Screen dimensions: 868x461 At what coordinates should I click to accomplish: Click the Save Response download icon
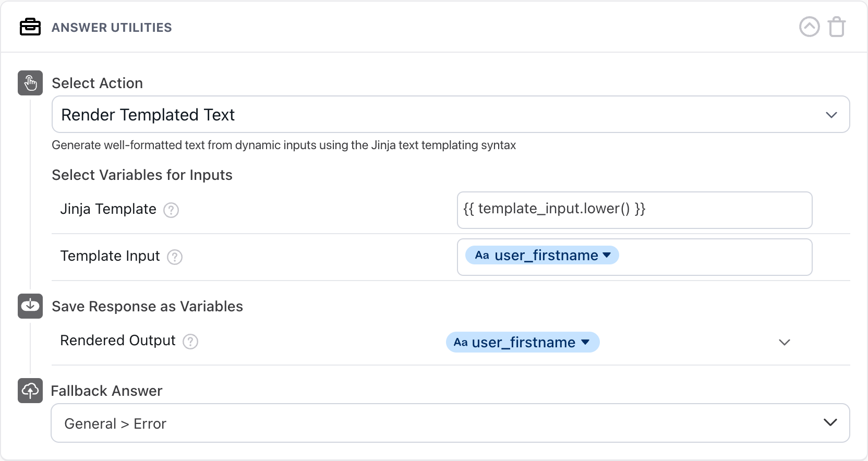[x=30, y=306]
